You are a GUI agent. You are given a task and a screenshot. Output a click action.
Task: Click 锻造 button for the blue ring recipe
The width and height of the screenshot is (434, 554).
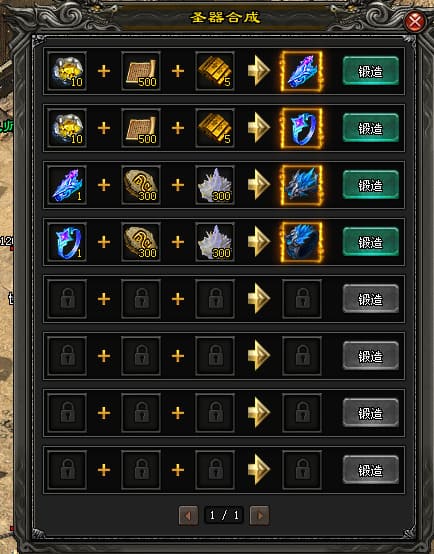[x=371, y=128]
